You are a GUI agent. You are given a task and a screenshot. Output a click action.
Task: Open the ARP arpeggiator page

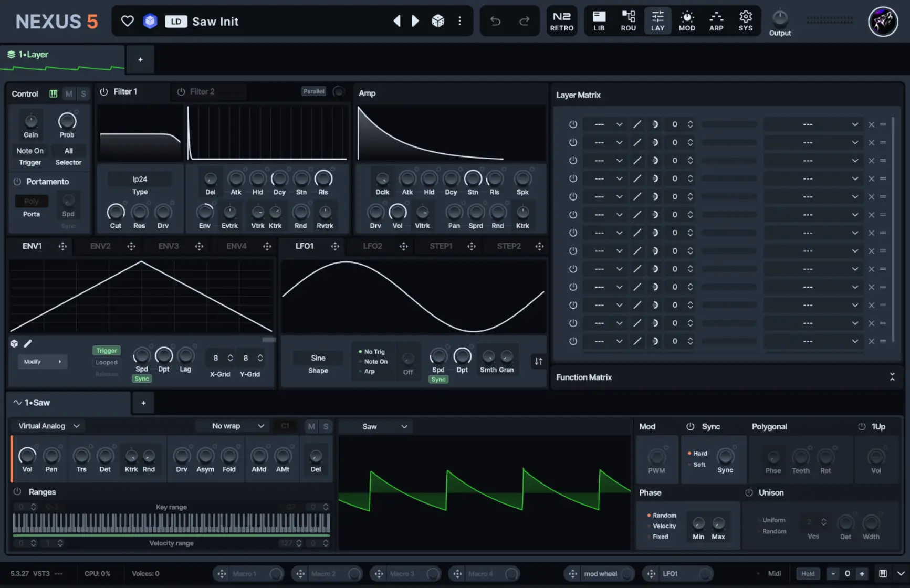[x=716, y=20]
